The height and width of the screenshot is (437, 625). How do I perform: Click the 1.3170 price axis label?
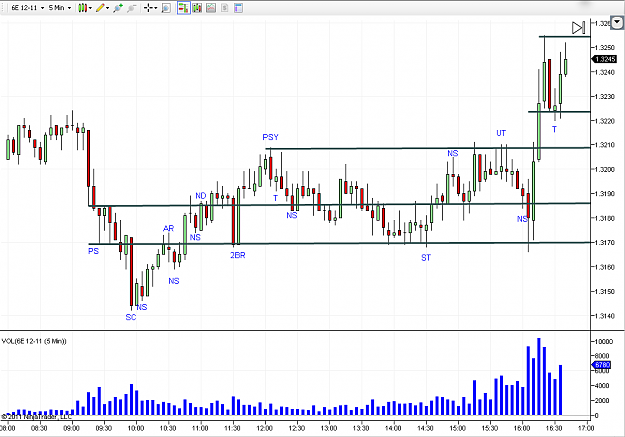[x=604, y=242]
